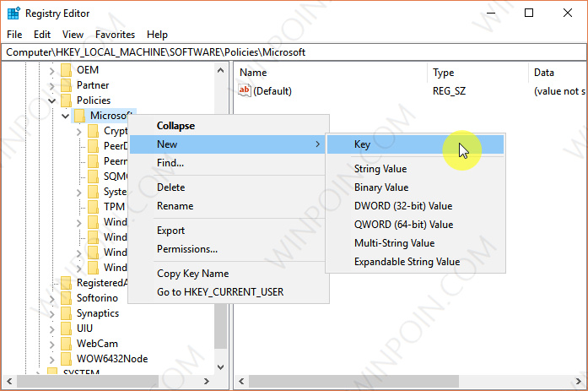
Task: Choose Delete in the context menu
Action: [x=229, y=187]
